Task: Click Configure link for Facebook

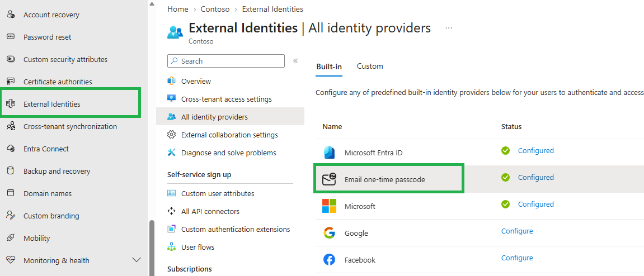Action: [517, 258]
